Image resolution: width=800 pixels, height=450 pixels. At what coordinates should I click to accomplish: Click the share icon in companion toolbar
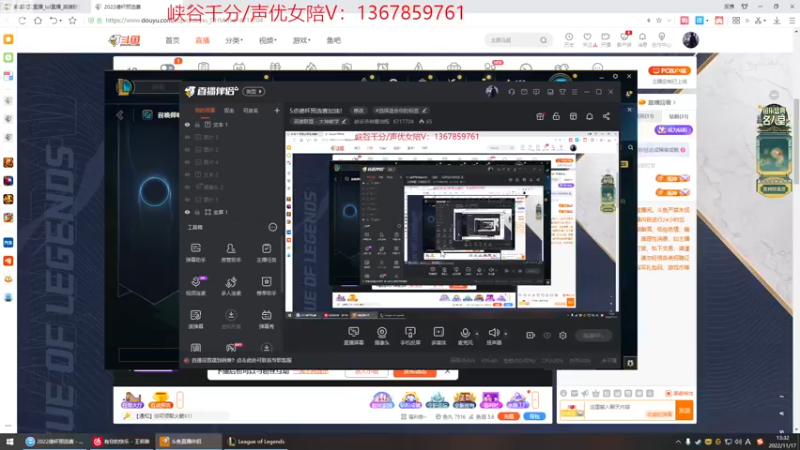pyautogui.click(x=606, y=116)
